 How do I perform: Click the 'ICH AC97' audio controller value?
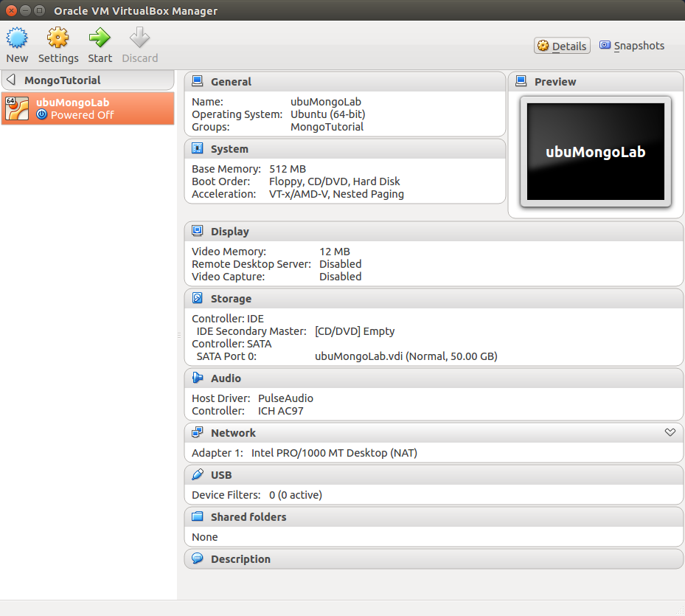point(280,411)
